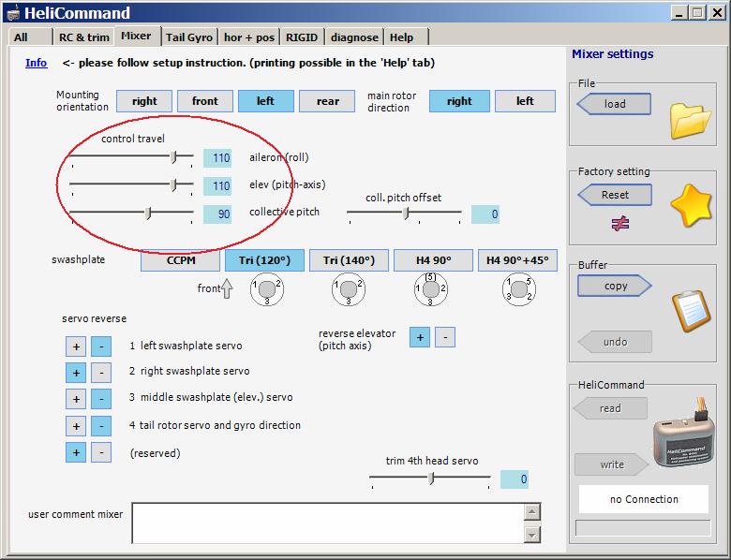Click the Reset factory setting button
Viewport: 731px width, 560px height.
(614, 195)
